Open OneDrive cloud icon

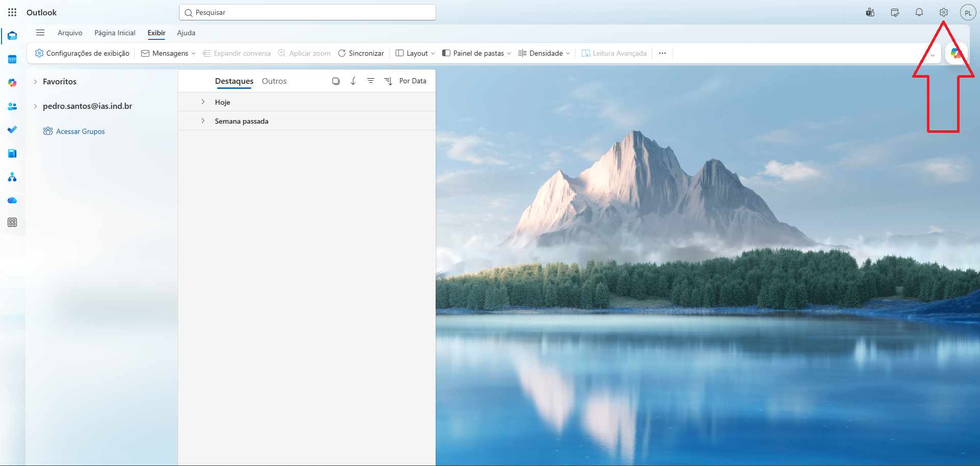12,200
